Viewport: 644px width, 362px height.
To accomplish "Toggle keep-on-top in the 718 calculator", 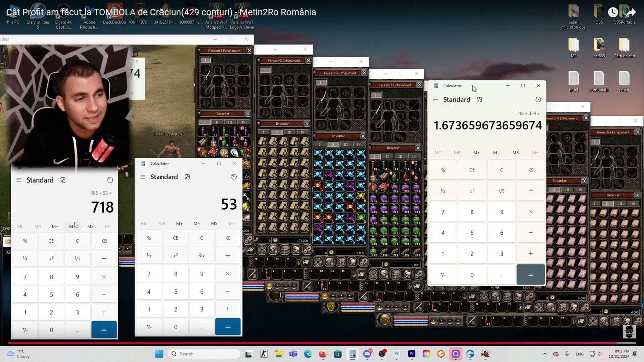I will click(x=63, y=180).
